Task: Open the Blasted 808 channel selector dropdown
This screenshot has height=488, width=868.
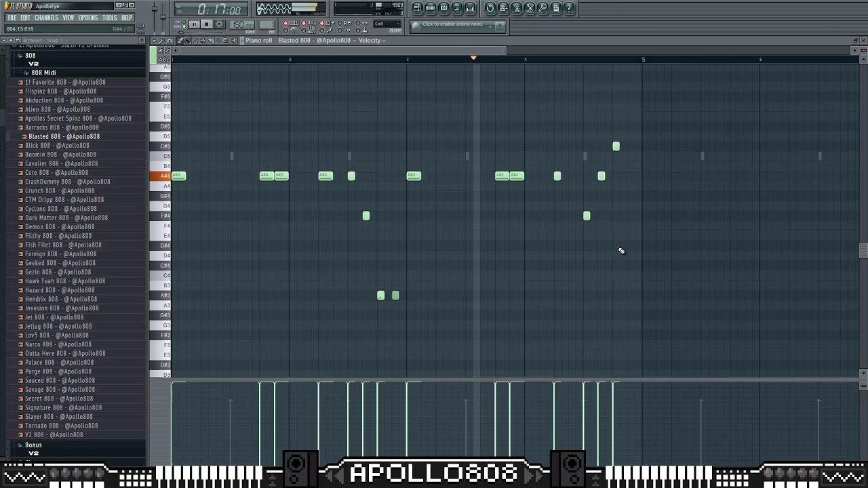Action: pos(316,41)
